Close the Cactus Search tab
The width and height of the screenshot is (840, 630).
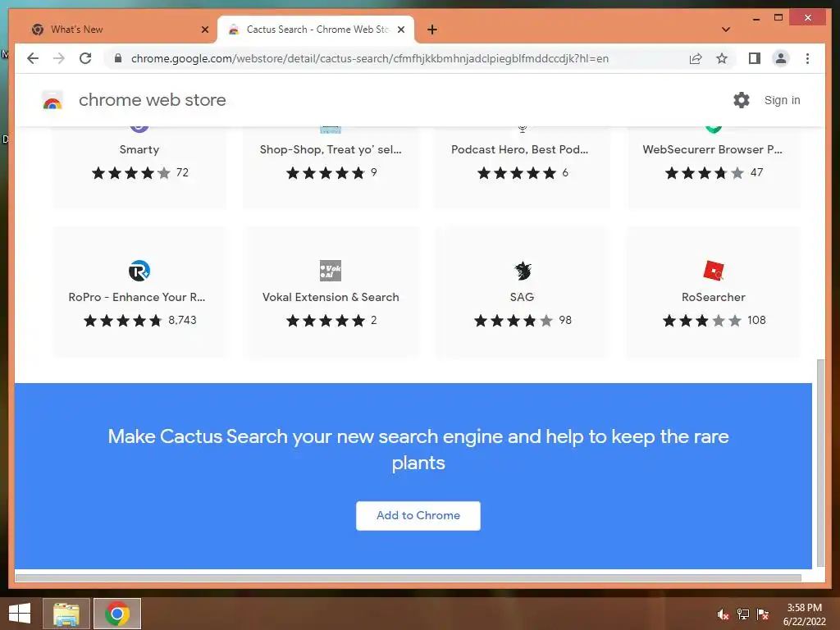pyautogui.click(x=400, y=30)
